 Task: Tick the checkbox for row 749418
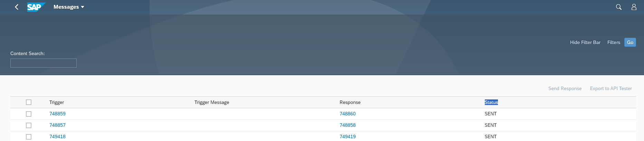29,137
